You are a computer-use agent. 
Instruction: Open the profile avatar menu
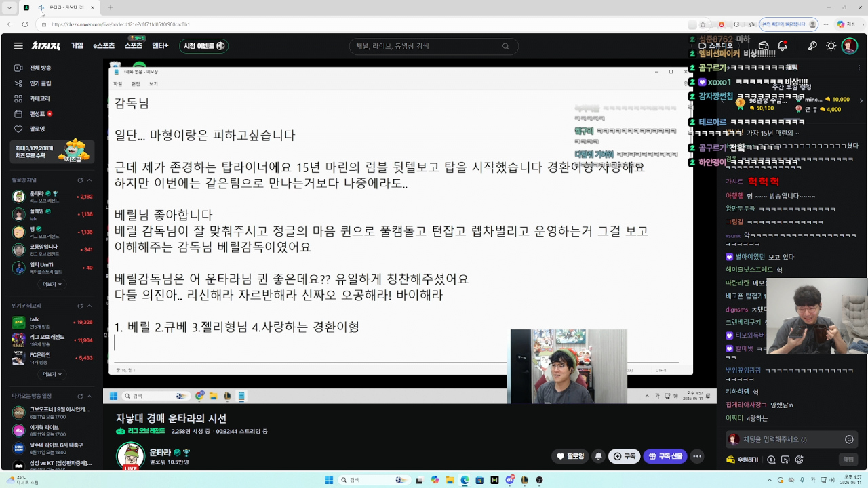849,46
